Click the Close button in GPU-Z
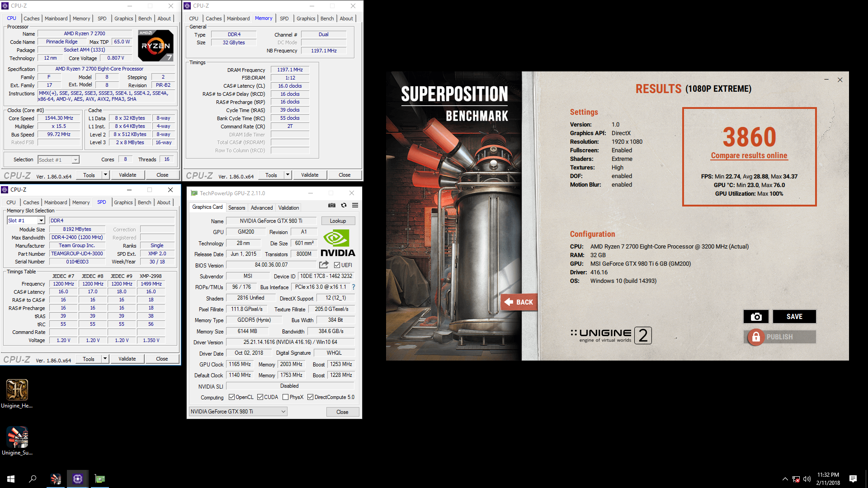Image resolution: width=868 pixels, height=488 pixels. 342,412
